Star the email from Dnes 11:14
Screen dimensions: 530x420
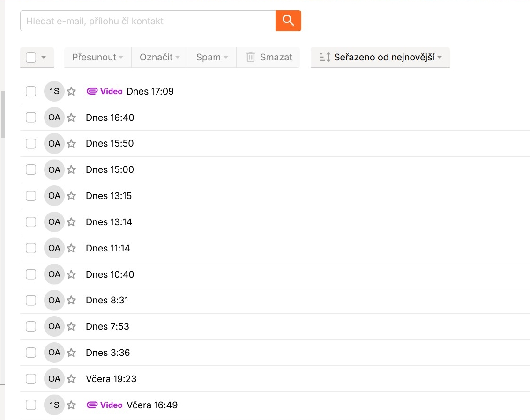click(71, 248)
